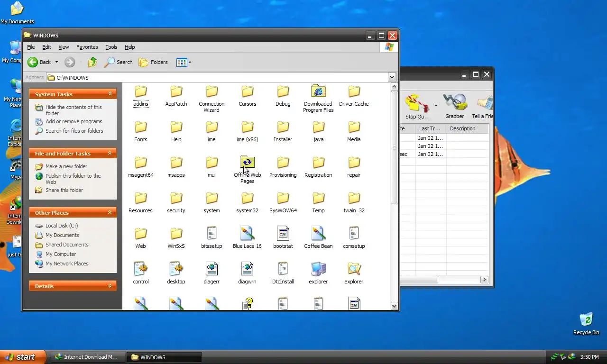Viewport: 607px width, 364px height.
Task: Select the explorer application with computer icon
Action: pos(318,273)
